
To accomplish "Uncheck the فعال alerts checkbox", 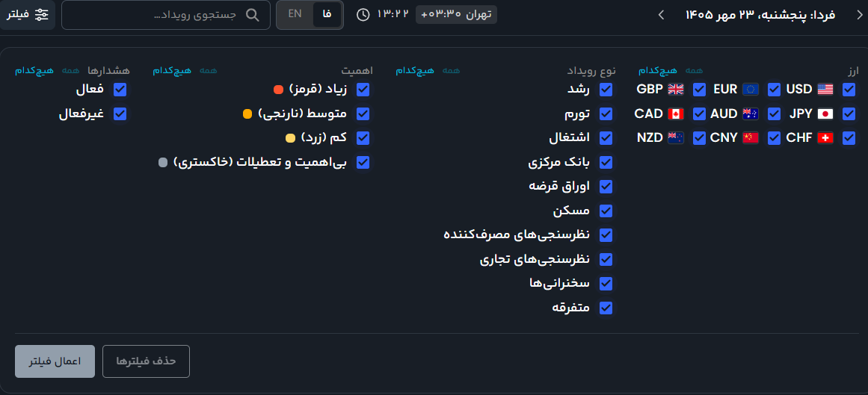I will (x=120, y=89).
